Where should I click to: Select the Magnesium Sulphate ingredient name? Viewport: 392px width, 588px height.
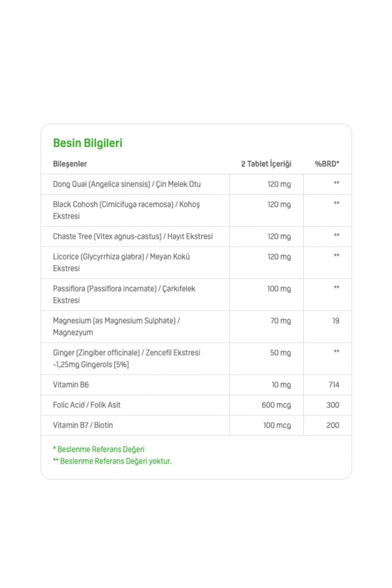pos(116,326)
